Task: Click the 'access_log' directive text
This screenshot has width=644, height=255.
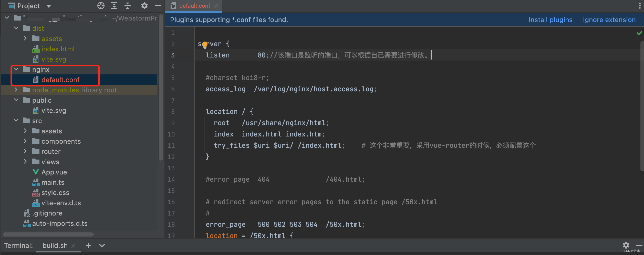Action: click(225, 89)
